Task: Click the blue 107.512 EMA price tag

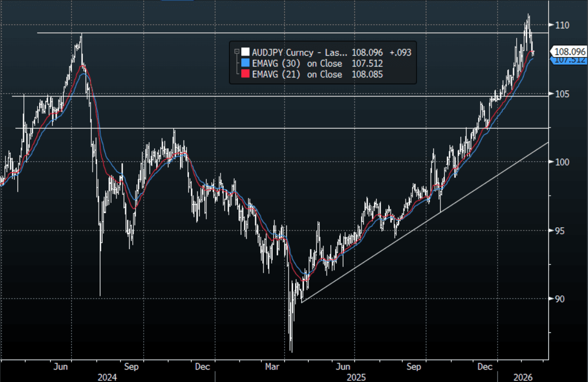Action: click(x=571, y=60)
